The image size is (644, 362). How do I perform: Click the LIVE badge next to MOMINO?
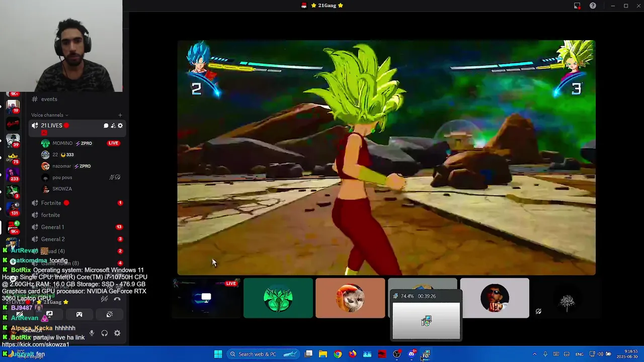coord(113,143)
